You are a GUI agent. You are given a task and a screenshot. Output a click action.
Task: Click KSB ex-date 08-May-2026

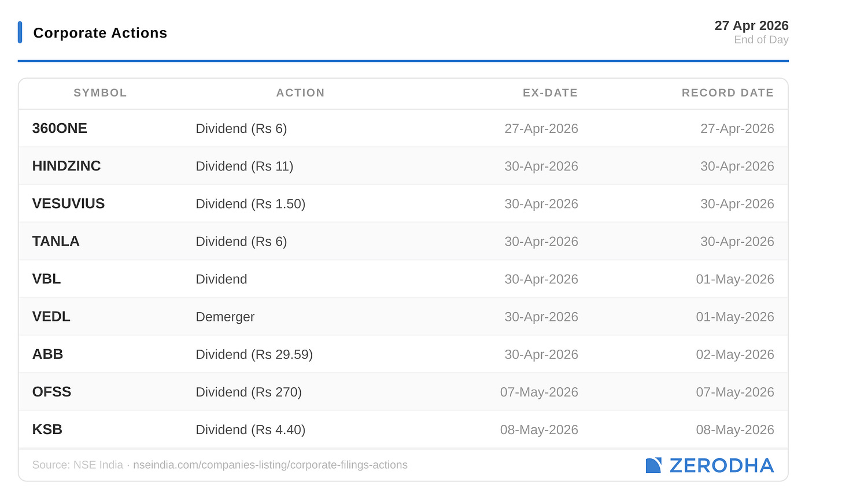click(x=539, y=429)
